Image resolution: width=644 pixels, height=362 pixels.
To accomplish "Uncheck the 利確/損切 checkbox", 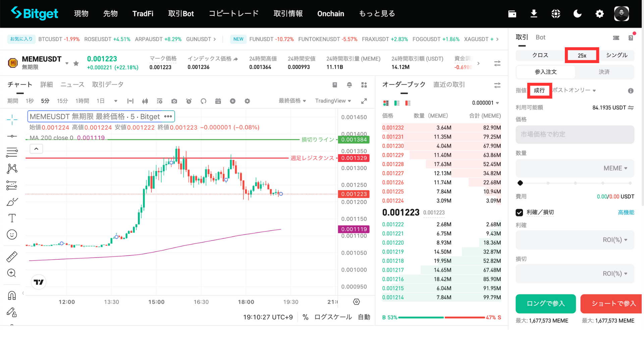I will pos(519,213).
